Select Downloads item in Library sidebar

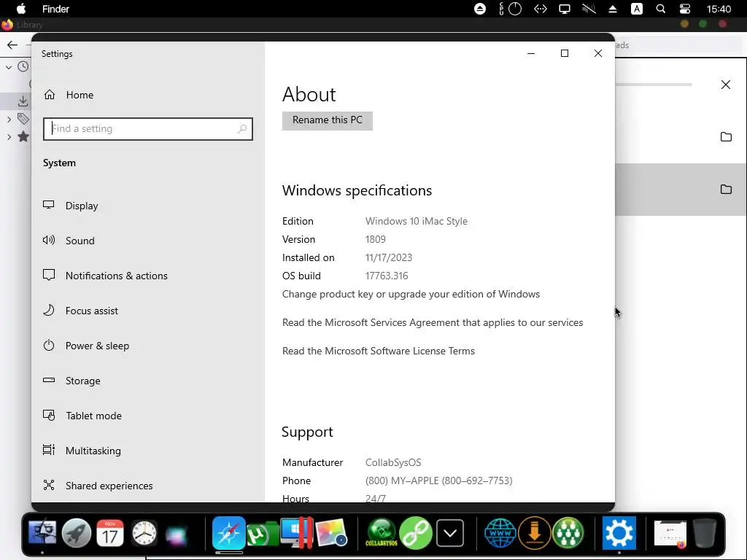[x=23, y=101]
